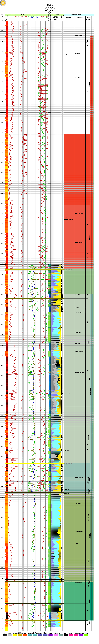The height and width of the screenshot is (644, 99).
Task: Click the "Ninnescah Shale" formation label
Action: coord(78,78)
